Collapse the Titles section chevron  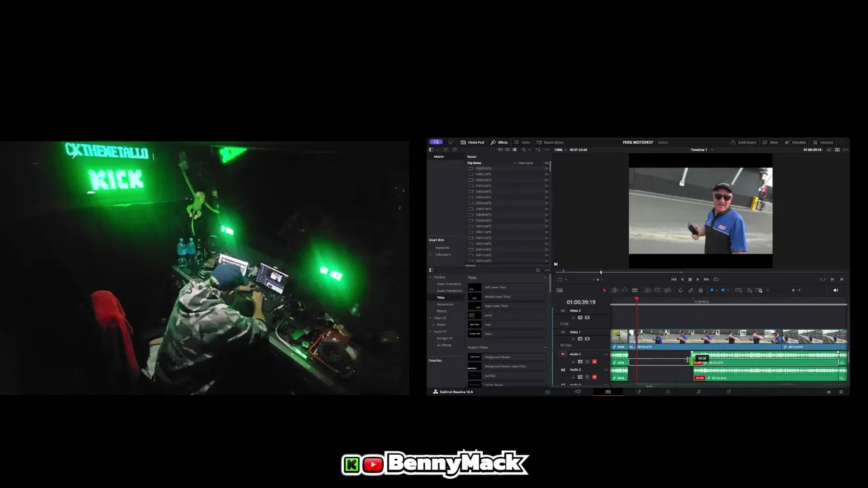545,277
